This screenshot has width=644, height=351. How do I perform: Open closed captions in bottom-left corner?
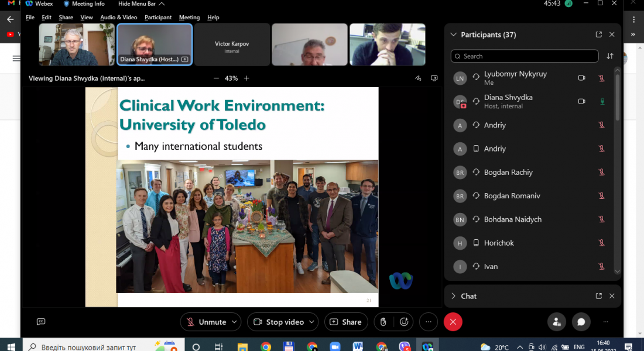(41, 322)
